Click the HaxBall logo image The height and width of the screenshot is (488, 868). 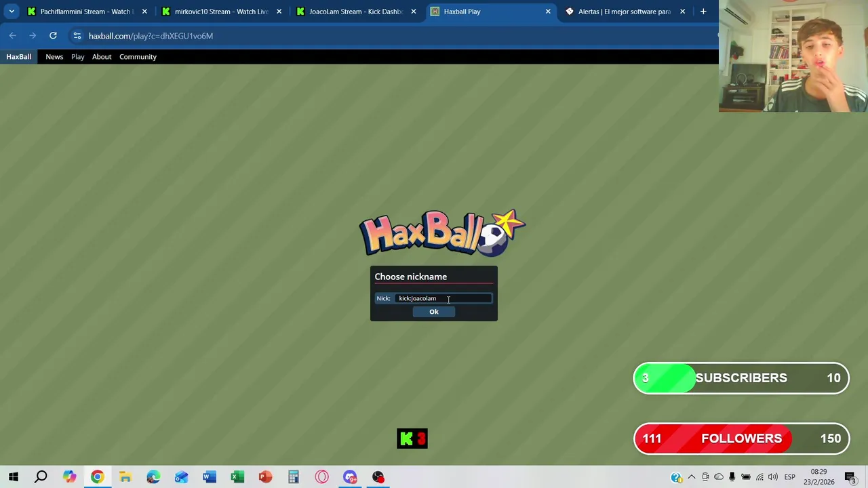click(442, 233)
